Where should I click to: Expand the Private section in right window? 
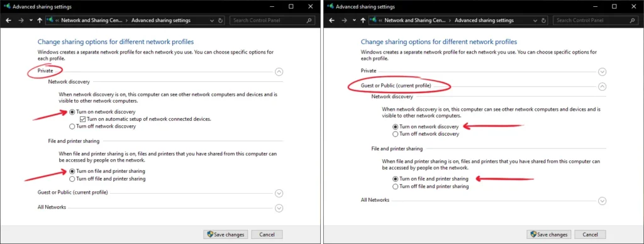pyautogui.click(x=602, y=72)
